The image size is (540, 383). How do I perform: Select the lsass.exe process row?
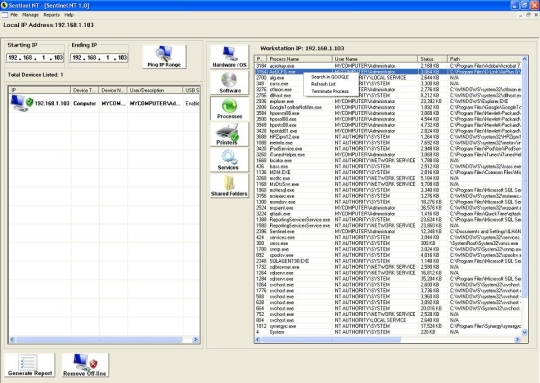[x=388, y=166]
